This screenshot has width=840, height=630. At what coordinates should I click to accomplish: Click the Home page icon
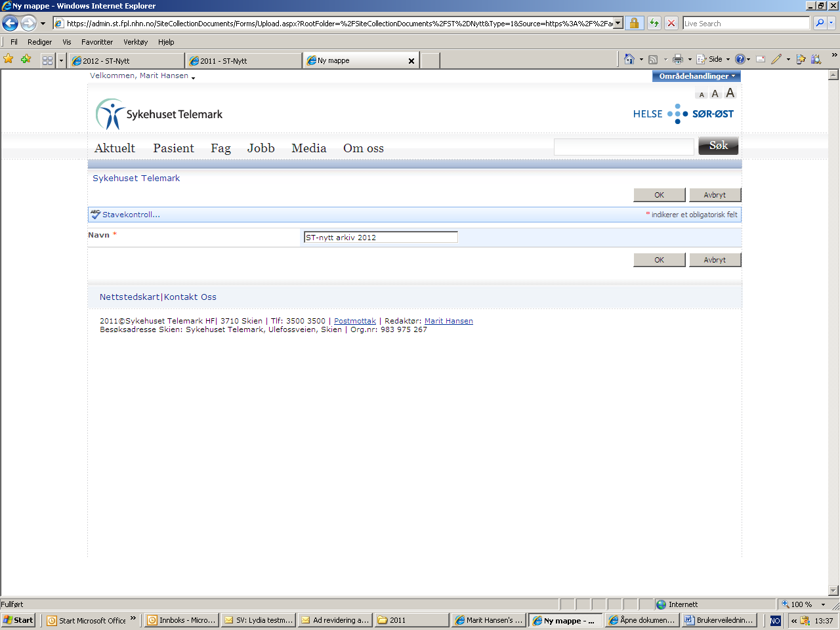click(629, 59)
